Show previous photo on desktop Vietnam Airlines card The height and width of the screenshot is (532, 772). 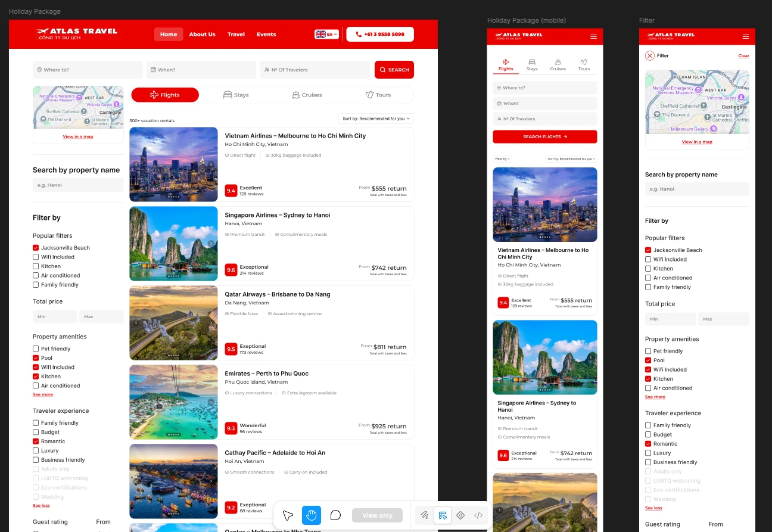click(136, 164)
